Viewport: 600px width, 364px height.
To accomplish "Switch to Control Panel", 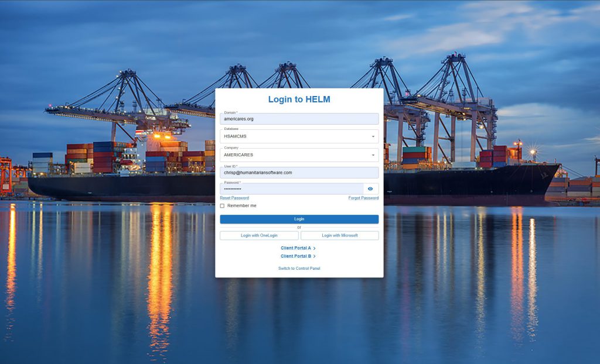I will coord(299,269).
